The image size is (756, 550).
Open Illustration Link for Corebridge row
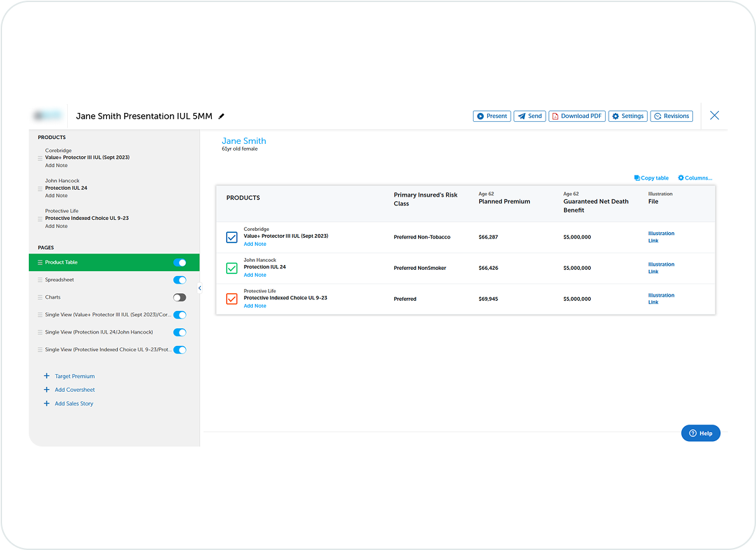[661, 237]
